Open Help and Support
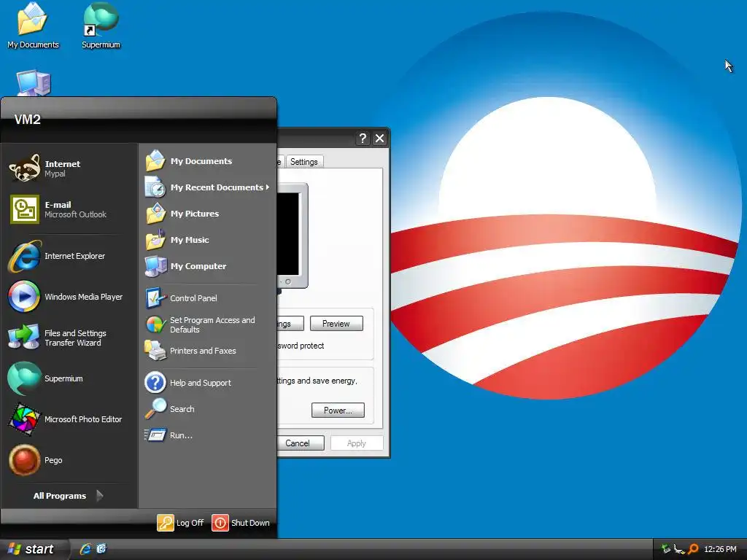 click(207, 383)
